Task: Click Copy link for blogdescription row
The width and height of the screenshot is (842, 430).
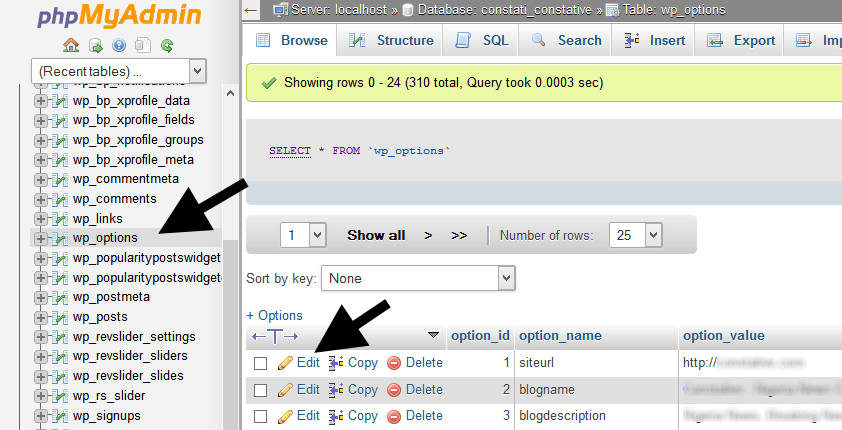Action: click(x=363, y=416)
